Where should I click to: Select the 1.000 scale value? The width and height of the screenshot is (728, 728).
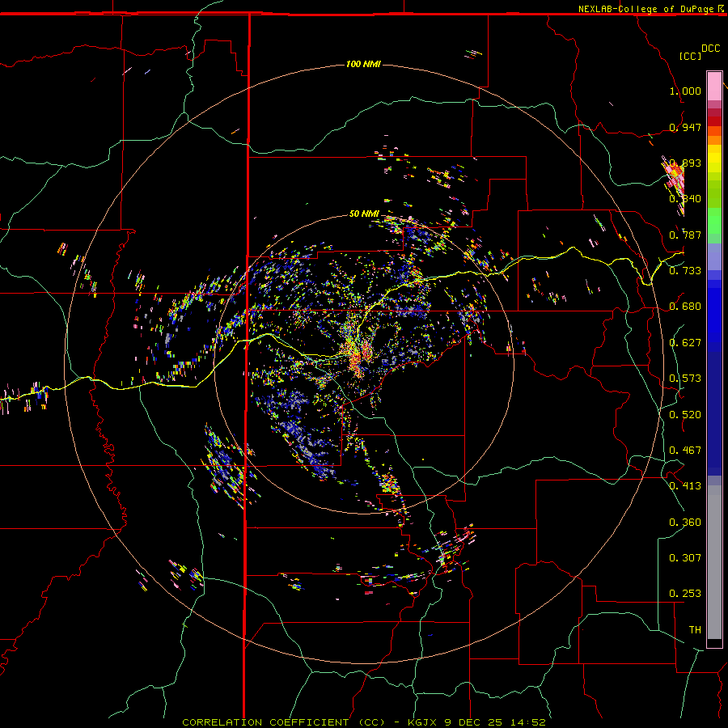[x=685, y=91]
